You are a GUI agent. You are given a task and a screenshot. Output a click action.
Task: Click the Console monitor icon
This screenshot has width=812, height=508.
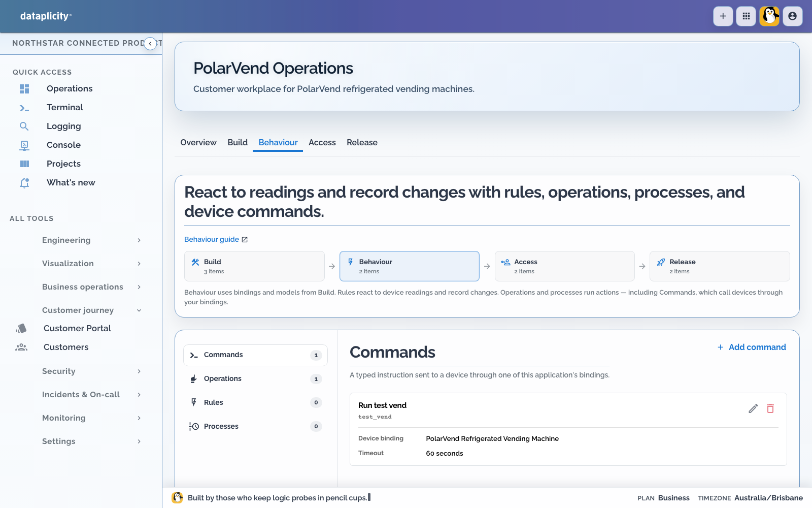[24, 145]
